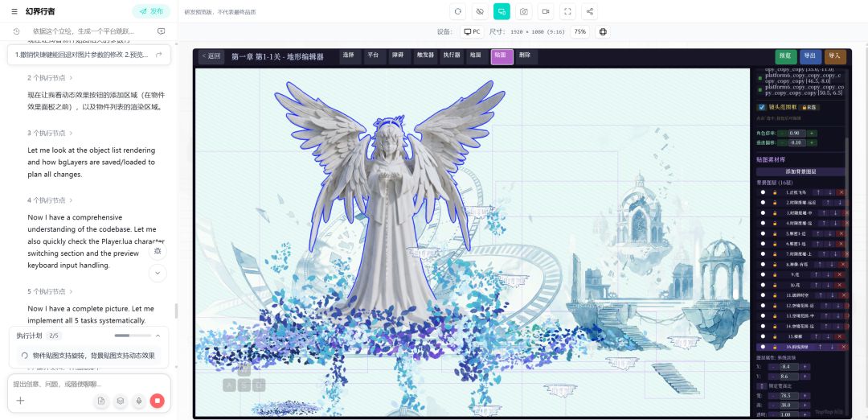Start recording with the video camera icon
Screen dimensions: 868x420
[x=546, y=11]
